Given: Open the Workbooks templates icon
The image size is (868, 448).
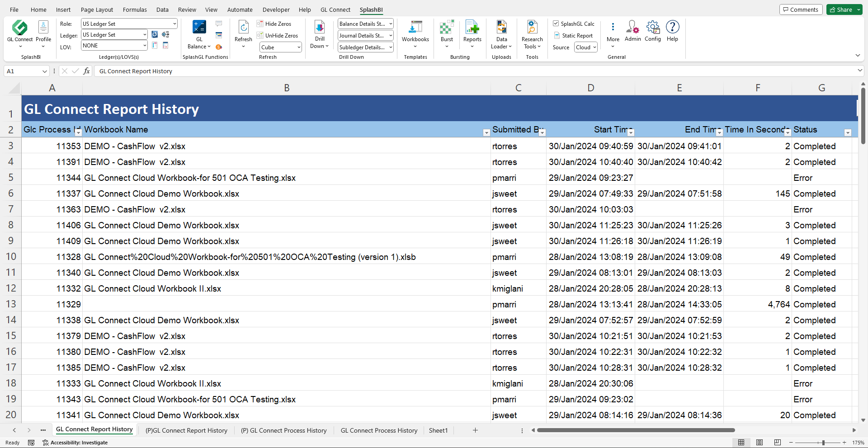Looking at the screenshot, I should [x=415, y=28].
